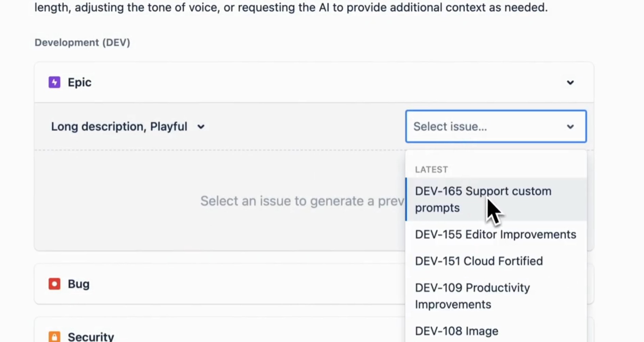Choose DEV-155 Editor Improvements issue
The image size is (644, 342).
(x=496, y=234)
